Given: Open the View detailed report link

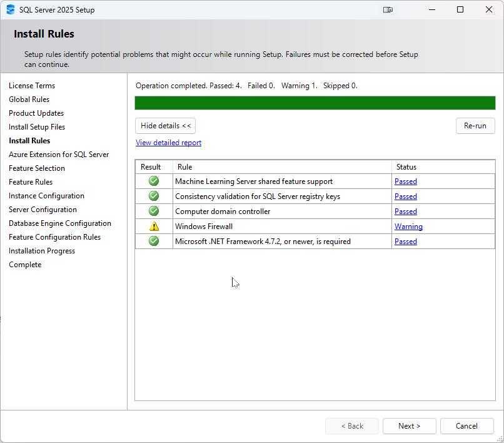Looking at the screenshot, I should 168,143.
